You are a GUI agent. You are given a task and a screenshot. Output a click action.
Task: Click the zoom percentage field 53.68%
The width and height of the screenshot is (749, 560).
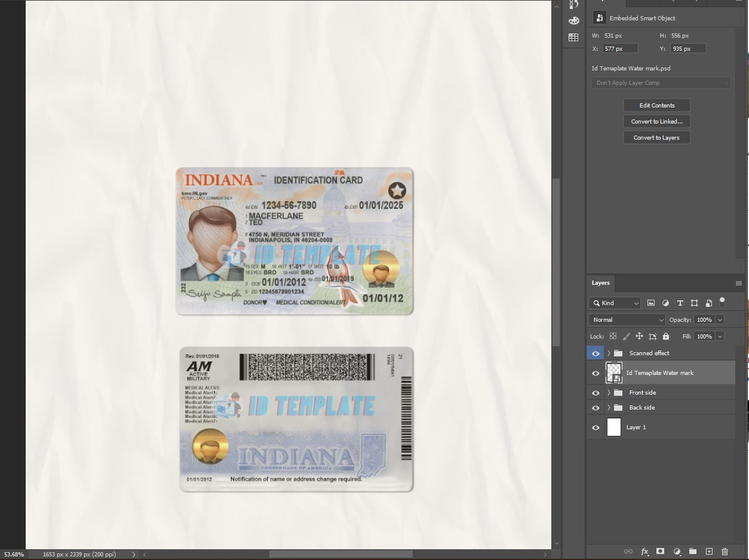click(14, 555)
